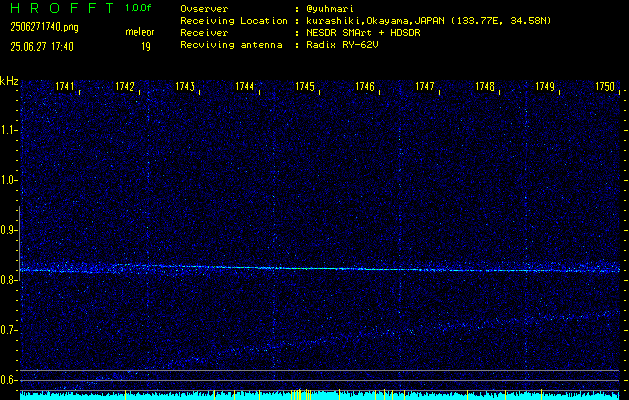629x400 pixels.
Task: Click version label 1.00f
Action: (x=138, y=8)
